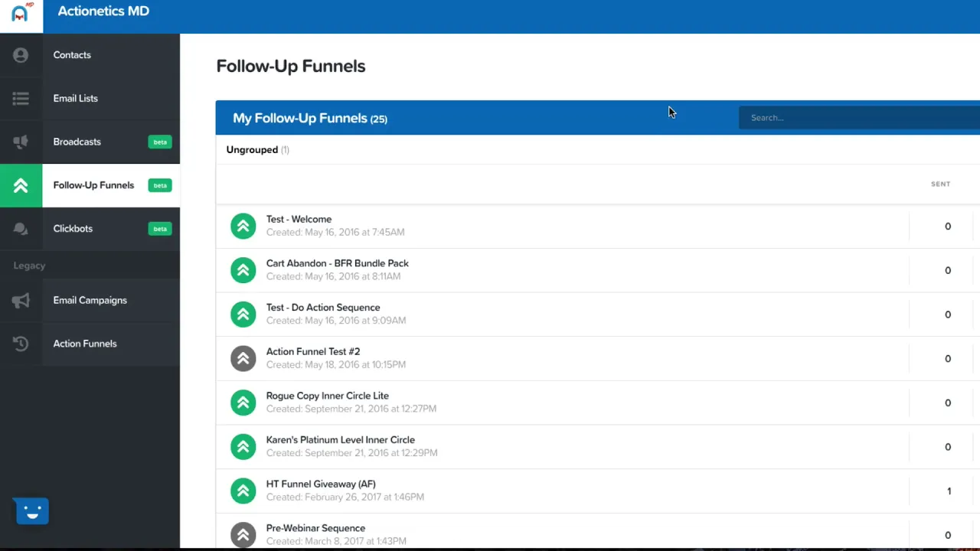The width and height of the screenshot is (980, 551).
Task: Click the icon for Karen's Platinum Level Inner Circle
Action: [243, 446]
